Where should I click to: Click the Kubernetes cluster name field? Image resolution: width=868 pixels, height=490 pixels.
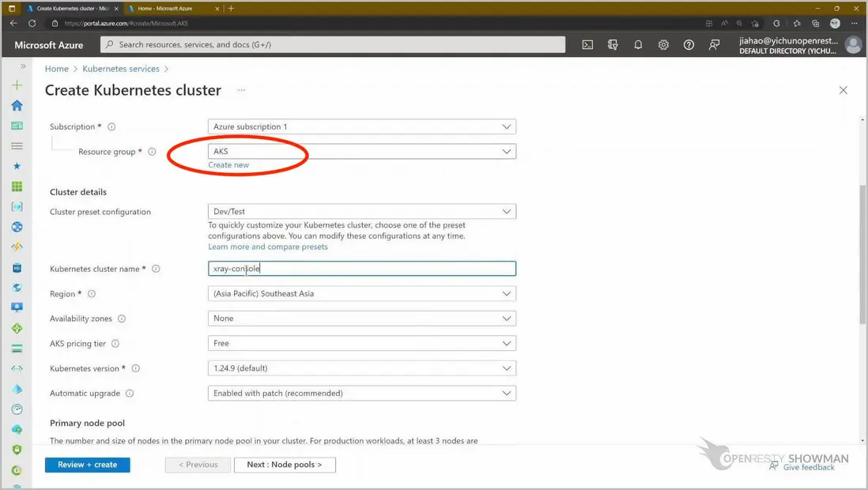coord(361,269)
